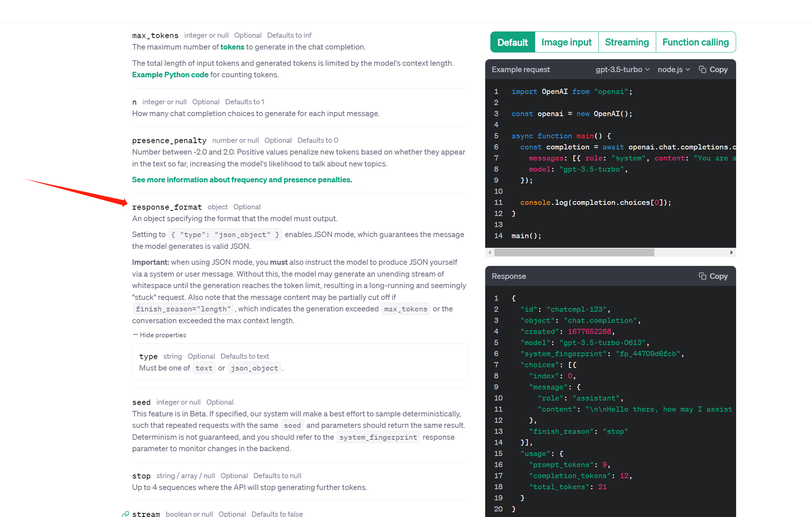Open the tokens link in max_tokens description
The image size is (812, 517).
point(232,47)
